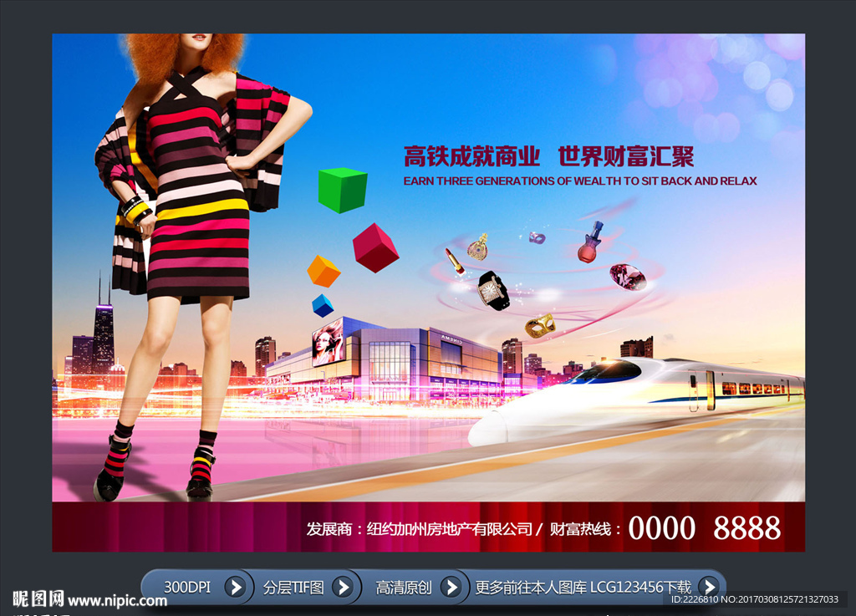Viewport: 856px width, 616px height.
Task: Click the arrow icon next to 高清原创
Action: (451, 587)
